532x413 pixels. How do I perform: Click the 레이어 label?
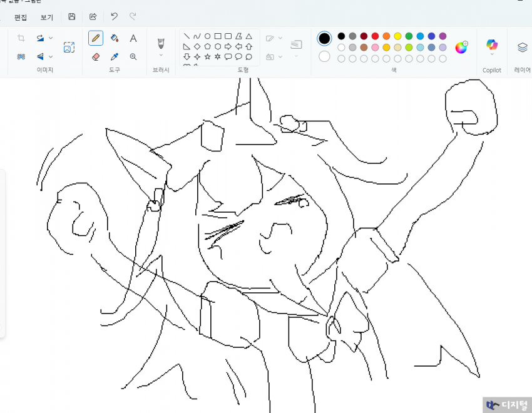click(522, 70)
